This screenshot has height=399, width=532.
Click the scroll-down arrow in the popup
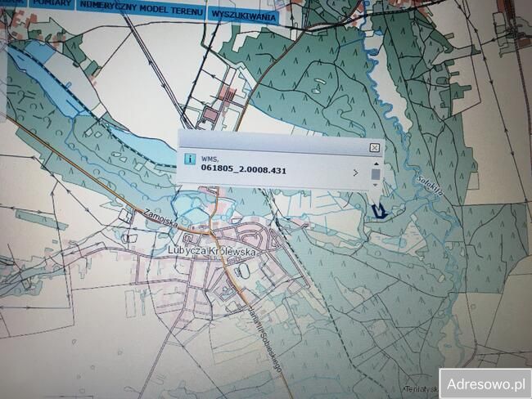pos(375,185)
